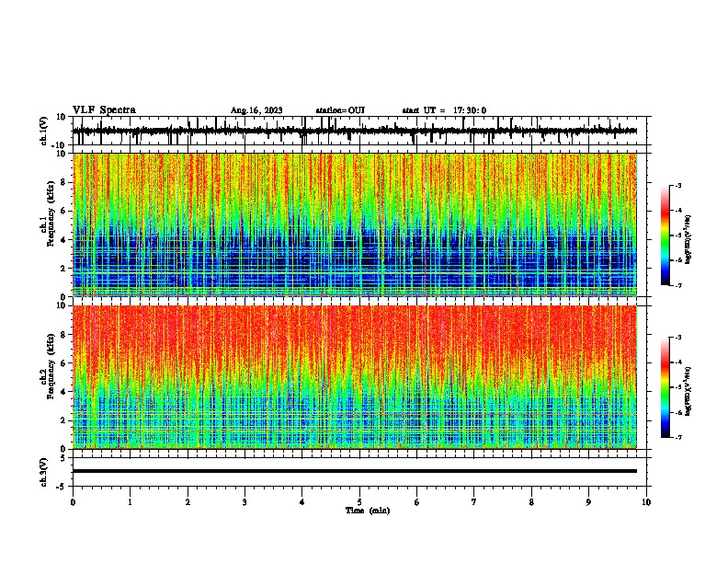The image size is (728, 563).
Task: Select the ch.2 color bar 'log(PSD)' label
Action: (688, 391)
